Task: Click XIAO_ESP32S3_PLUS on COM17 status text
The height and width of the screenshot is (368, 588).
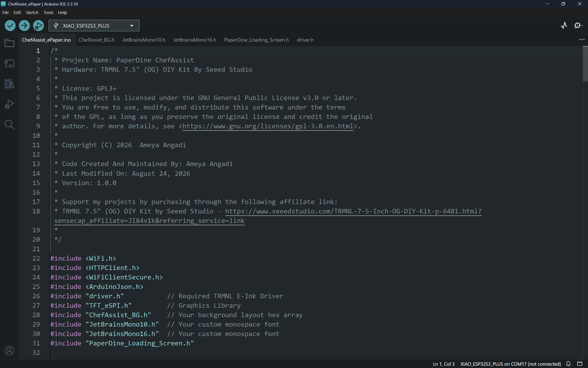Action: [511, 364]
